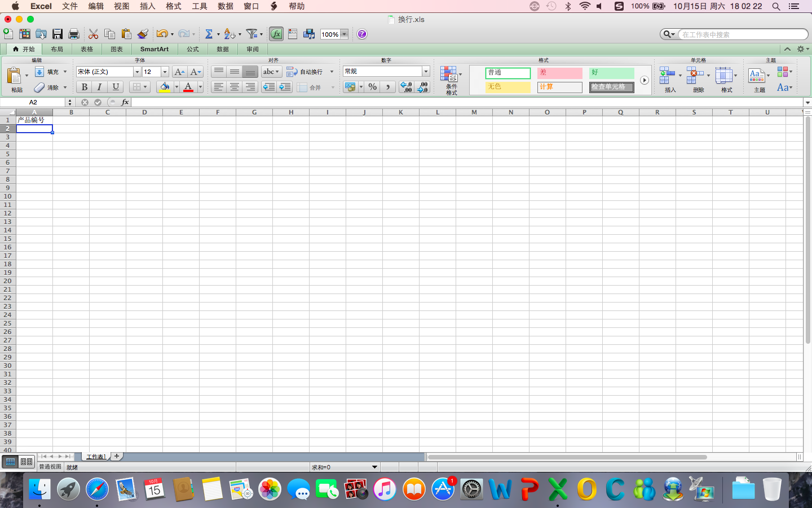The image size is (812, 508).
Task: Cut selection using scissors icon
Action: [94, 34]
